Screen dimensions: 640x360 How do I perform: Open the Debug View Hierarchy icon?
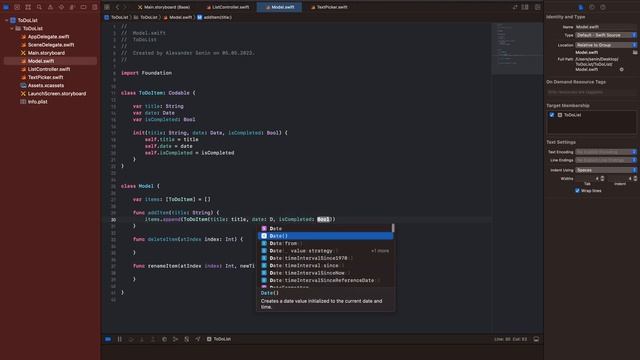click(x=164, y=339)
